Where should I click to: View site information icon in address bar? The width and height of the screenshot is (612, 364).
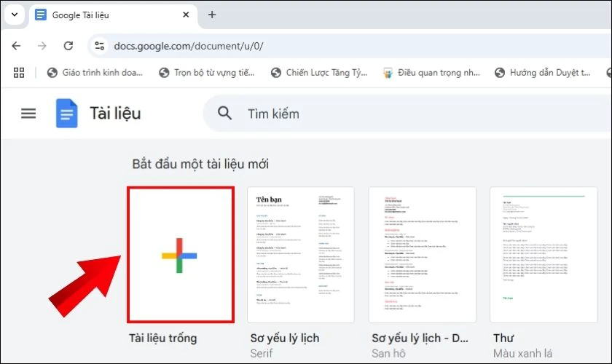pos(100,46)
